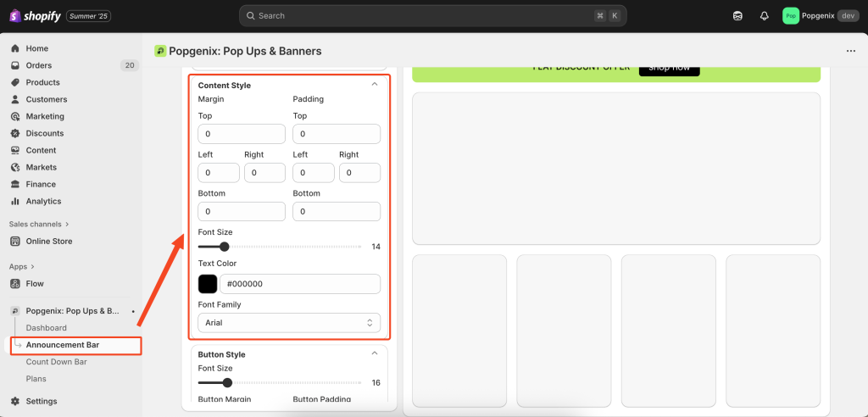Click the magnifier icon in search bar
Image resolution: width=868 pixels, height=417 pixels.
250,16
